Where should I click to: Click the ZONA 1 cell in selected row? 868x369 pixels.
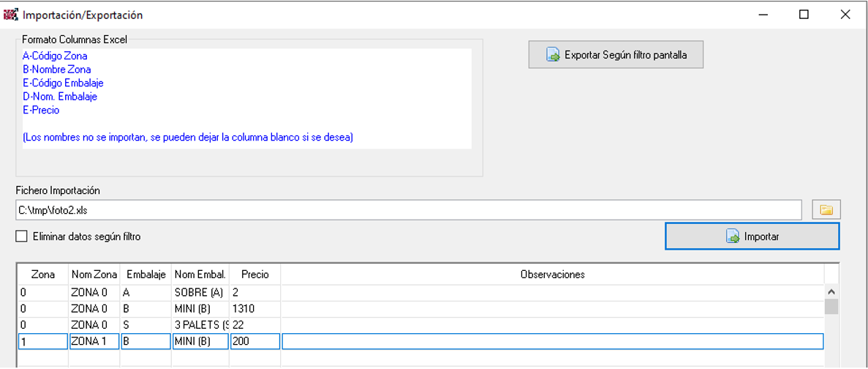pos(94,341)
